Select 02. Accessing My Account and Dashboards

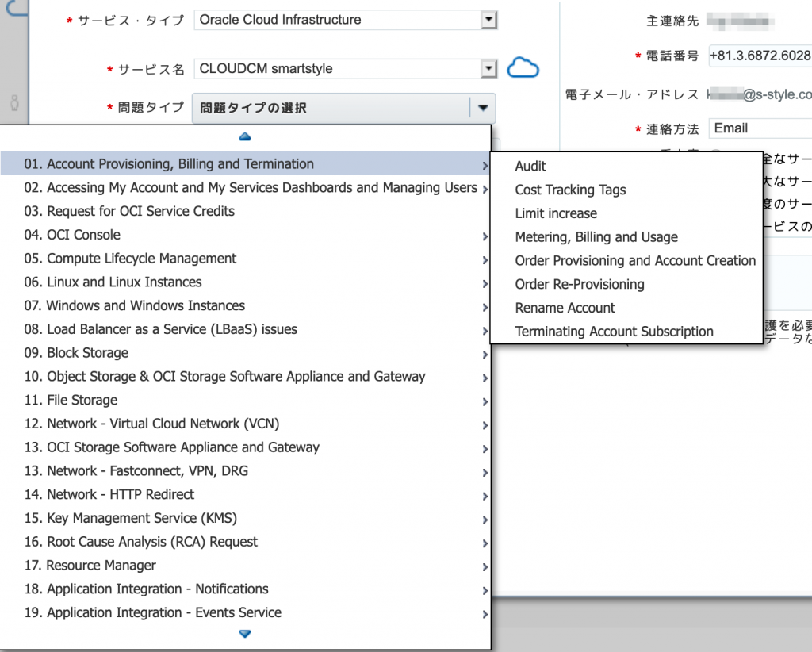pos(246,187)
